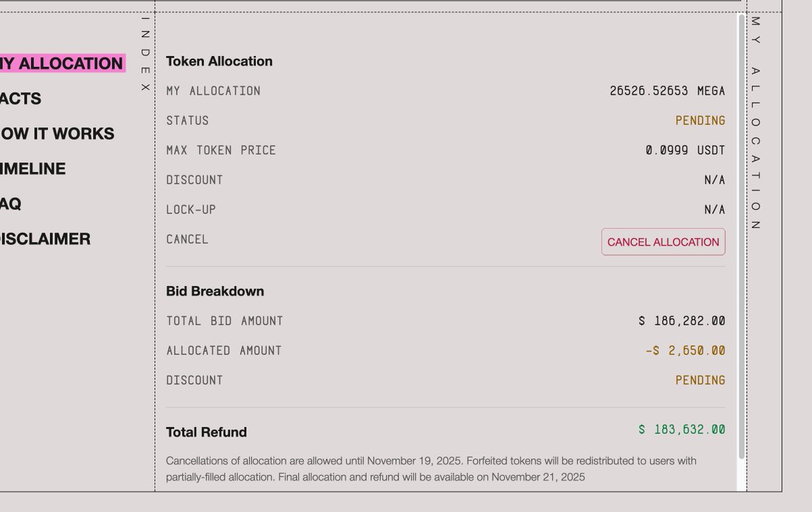Go to How It Works section
This screenshot has height=512, width=812.
coord(58,134)
